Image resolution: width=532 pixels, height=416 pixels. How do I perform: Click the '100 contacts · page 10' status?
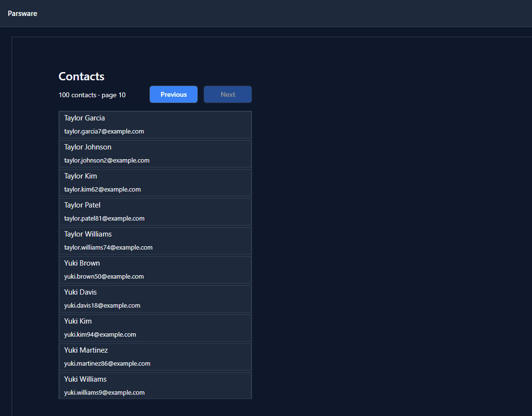tap(92, 95)
